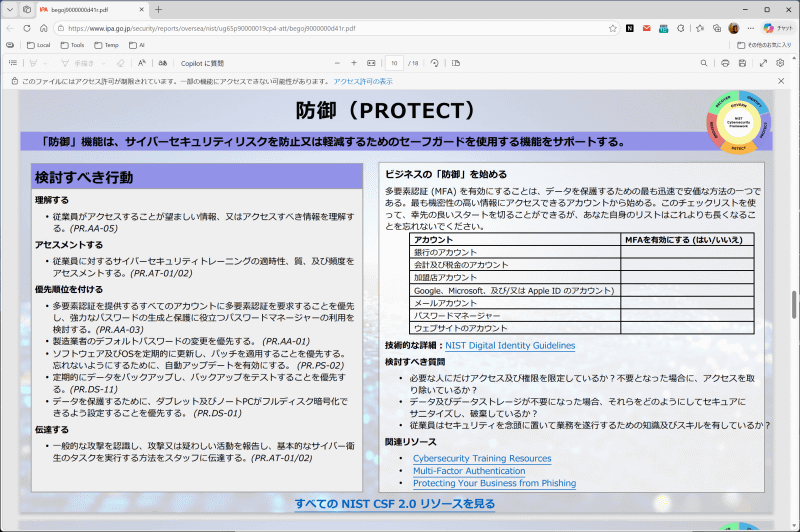
Task: Open the Collections icon
Action: pyautogui.click(x=717, y=28)
